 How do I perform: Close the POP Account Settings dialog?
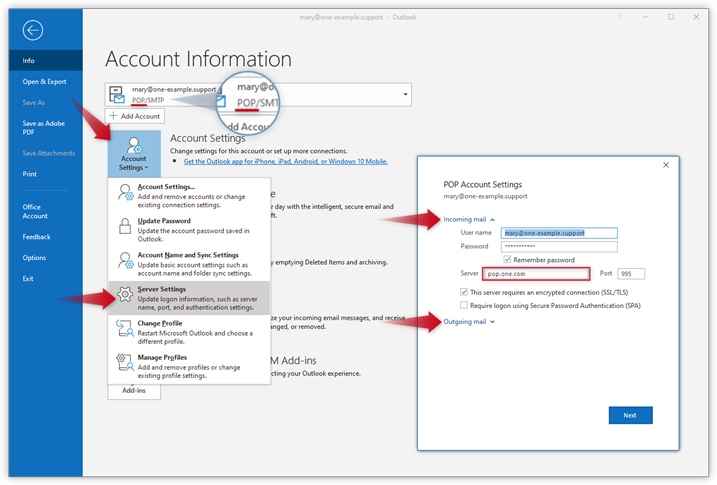pos(666,165)
